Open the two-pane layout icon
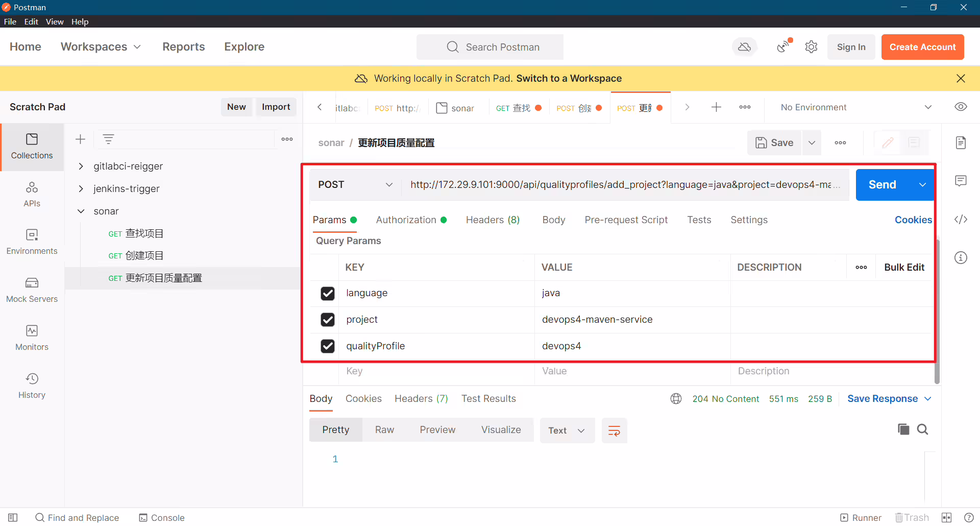 tap(947, 518)
